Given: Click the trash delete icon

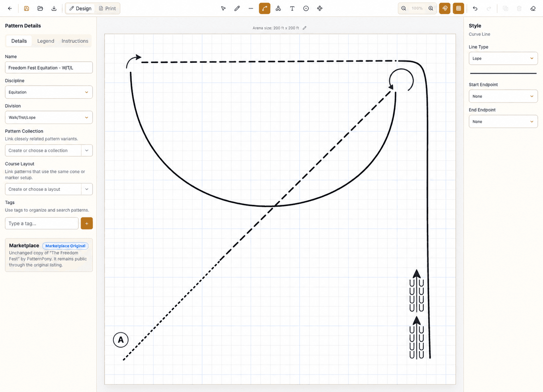Looking at the screenshot, I should pyautogui.click(x=519, y=8).
